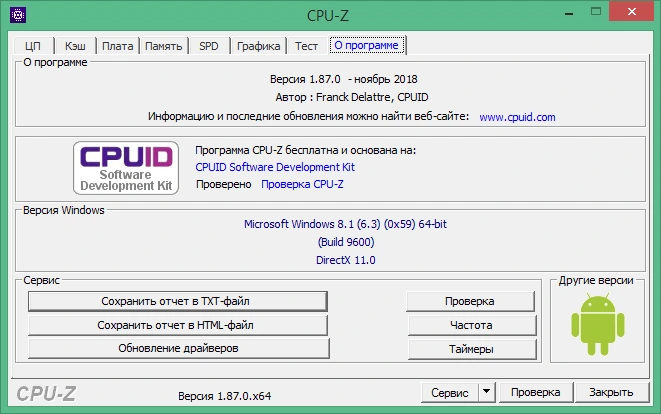Screen dimensions: 661x414
Task: Switch to the Кэш tab
Action: (75, 46)
